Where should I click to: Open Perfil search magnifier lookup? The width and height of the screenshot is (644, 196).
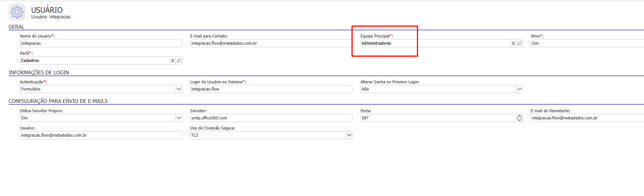(179, 61)
